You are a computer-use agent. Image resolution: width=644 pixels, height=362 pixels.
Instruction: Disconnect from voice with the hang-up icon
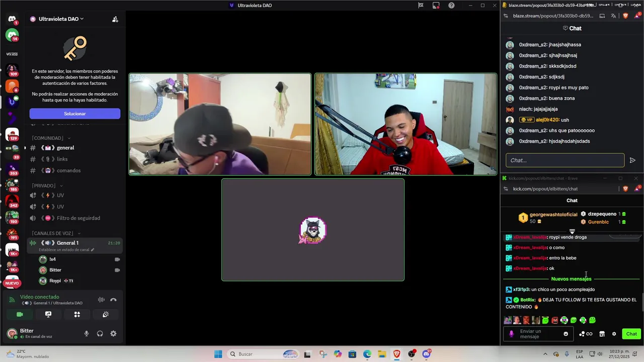[x=113, y=300]
